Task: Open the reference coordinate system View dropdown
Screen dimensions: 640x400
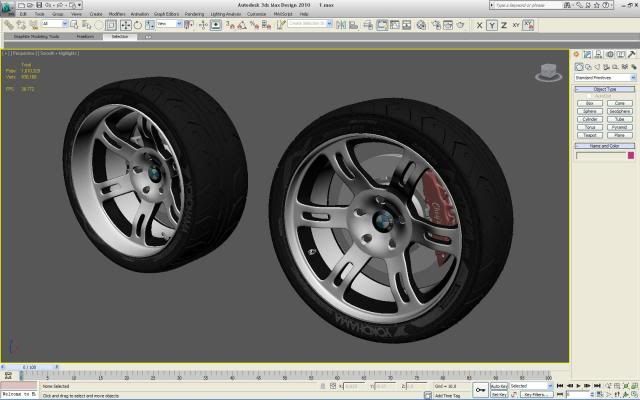Action: [x=169, y=24]
